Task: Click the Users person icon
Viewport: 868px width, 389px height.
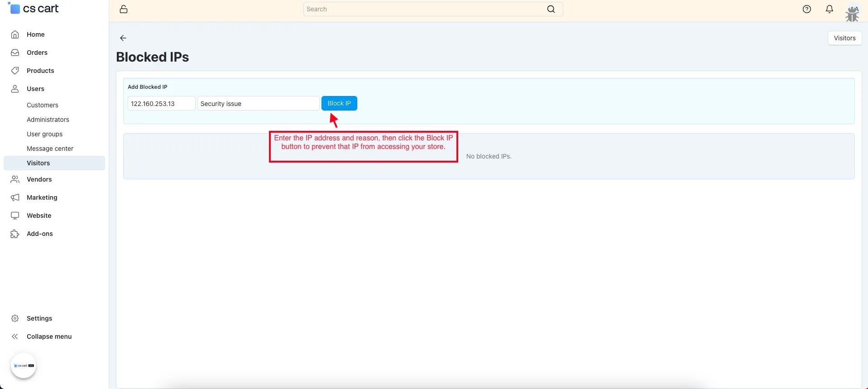Action: click(x=15, y=89)
